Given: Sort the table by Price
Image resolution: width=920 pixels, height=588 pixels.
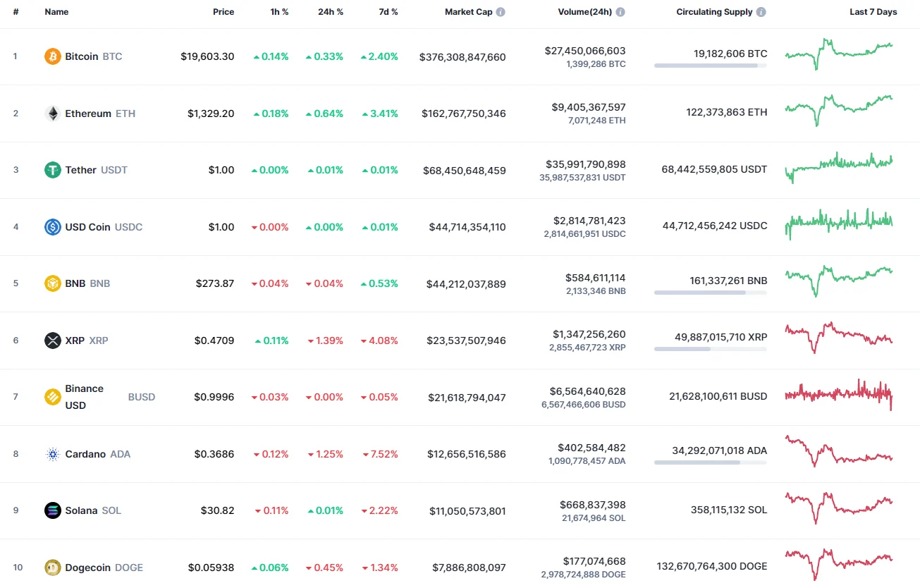Looking at the screenshot, I should coord(223,11).
